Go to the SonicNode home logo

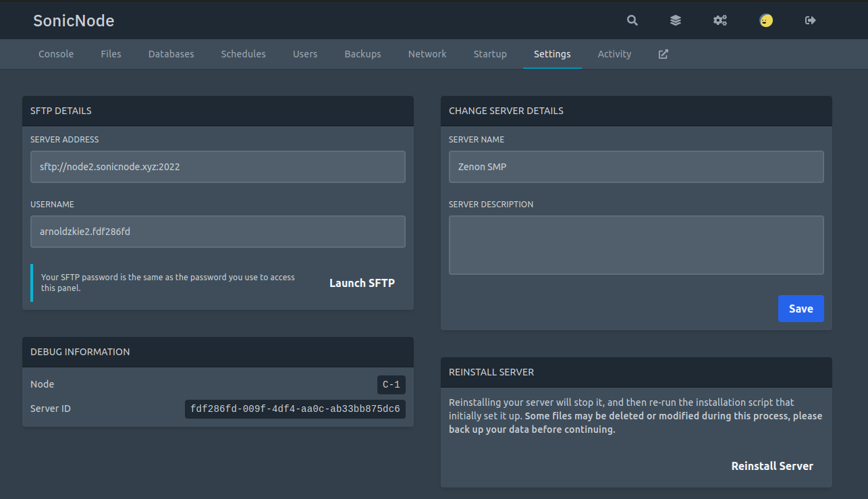[x=74, y=20]
